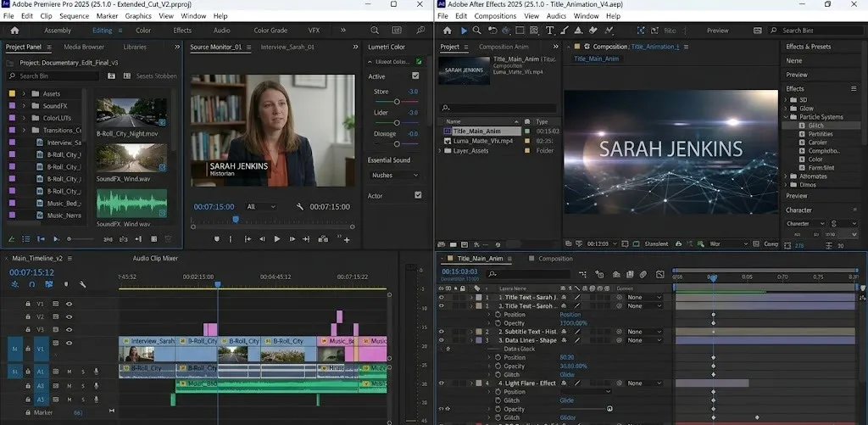The width and height of the screenshot is (868, 425).
Task: Add marker using Premiere timeline marker icon
Action: (66, 284)
